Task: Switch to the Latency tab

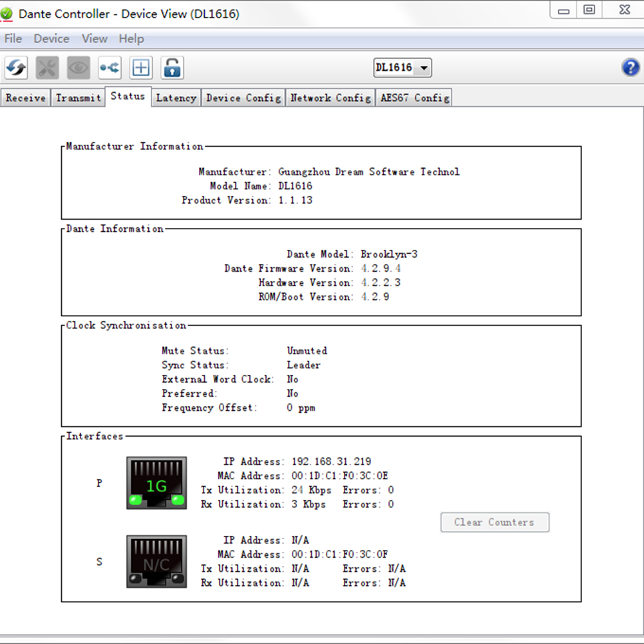Action: click(x=176, y=98)
